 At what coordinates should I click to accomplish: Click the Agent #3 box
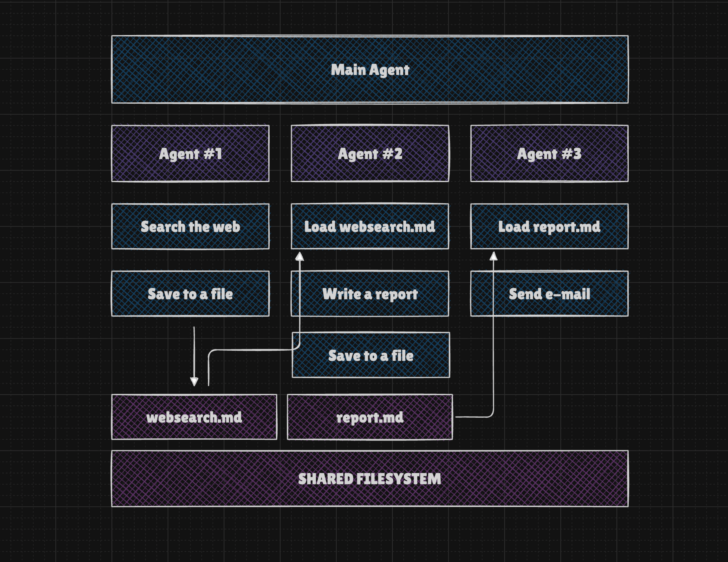(x=549, y=154)
